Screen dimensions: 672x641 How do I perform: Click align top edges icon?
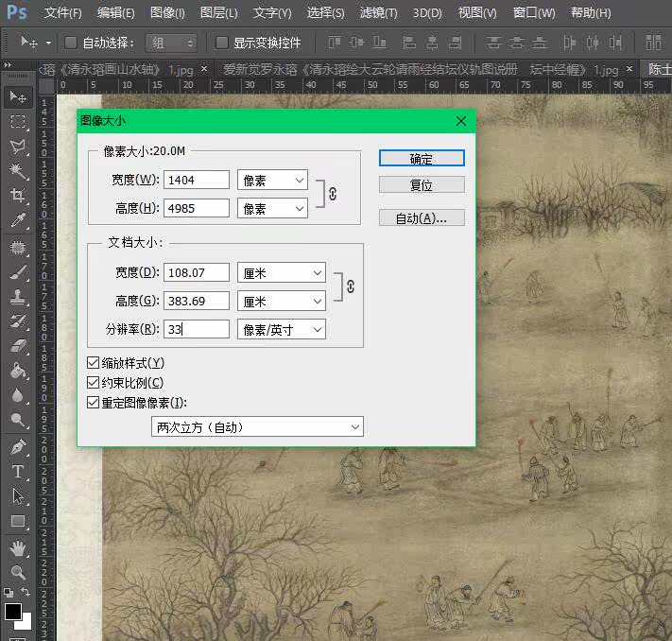[x=335, y=43]
